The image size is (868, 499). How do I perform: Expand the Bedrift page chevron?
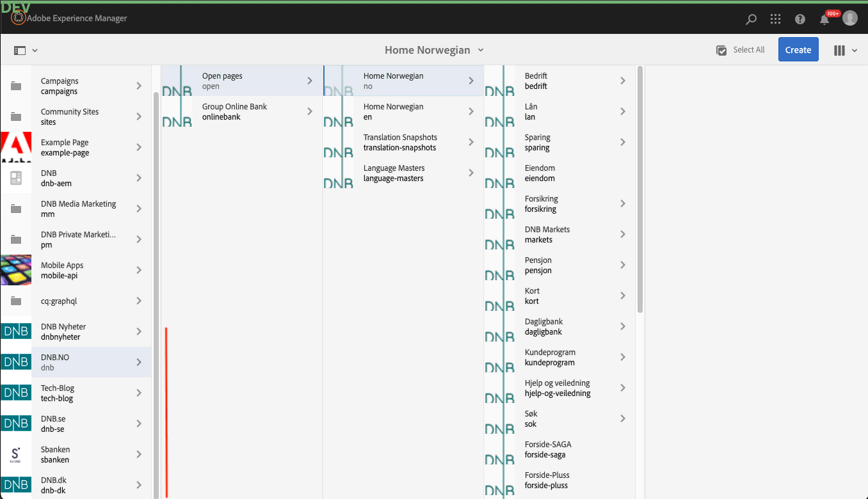[x=623, y=81]
